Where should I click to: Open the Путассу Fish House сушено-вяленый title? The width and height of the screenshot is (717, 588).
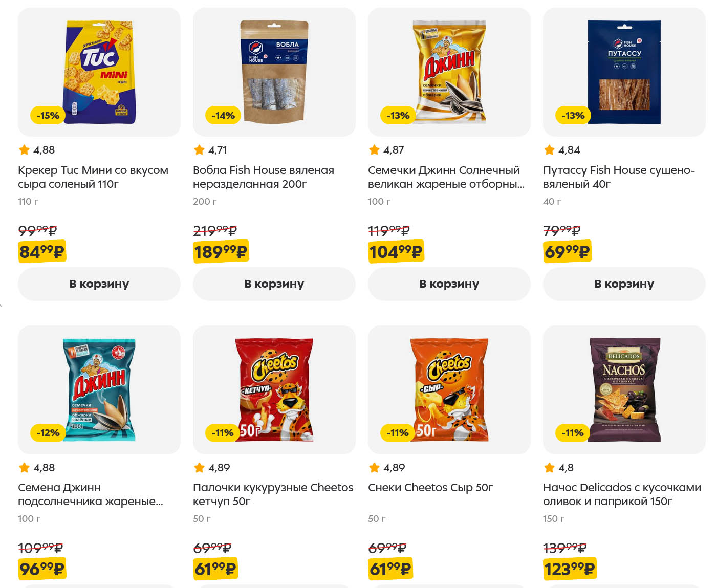618,177
